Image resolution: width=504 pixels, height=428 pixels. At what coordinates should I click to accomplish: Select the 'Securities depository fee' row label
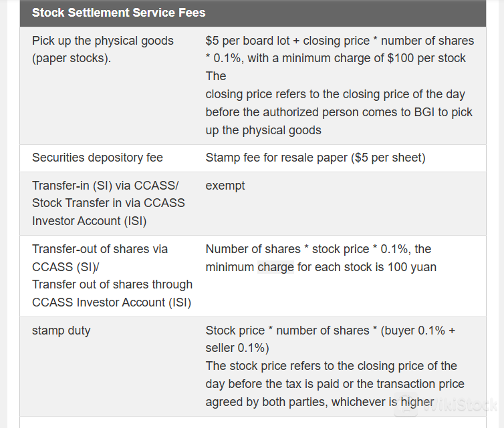coord(98,158)
